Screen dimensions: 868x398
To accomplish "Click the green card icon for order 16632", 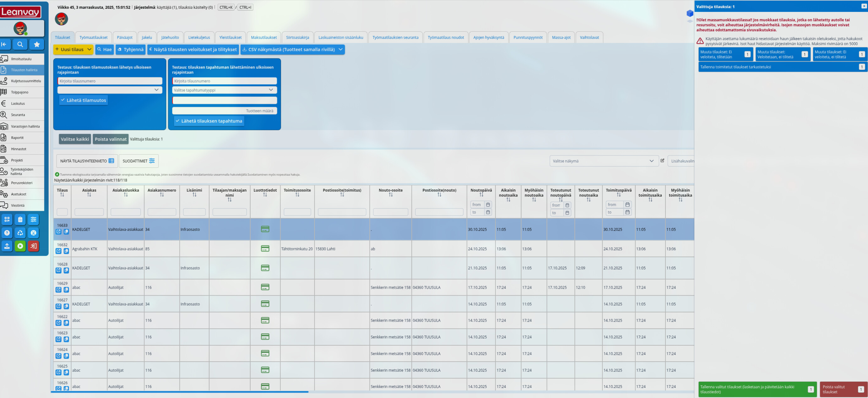I will pyautogui.click(x=265, y=249).
